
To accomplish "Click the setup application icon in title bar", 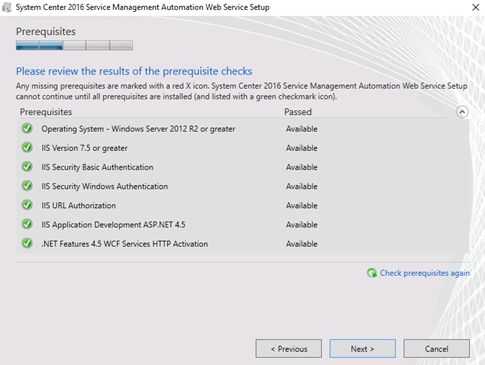I will [7, 7].
